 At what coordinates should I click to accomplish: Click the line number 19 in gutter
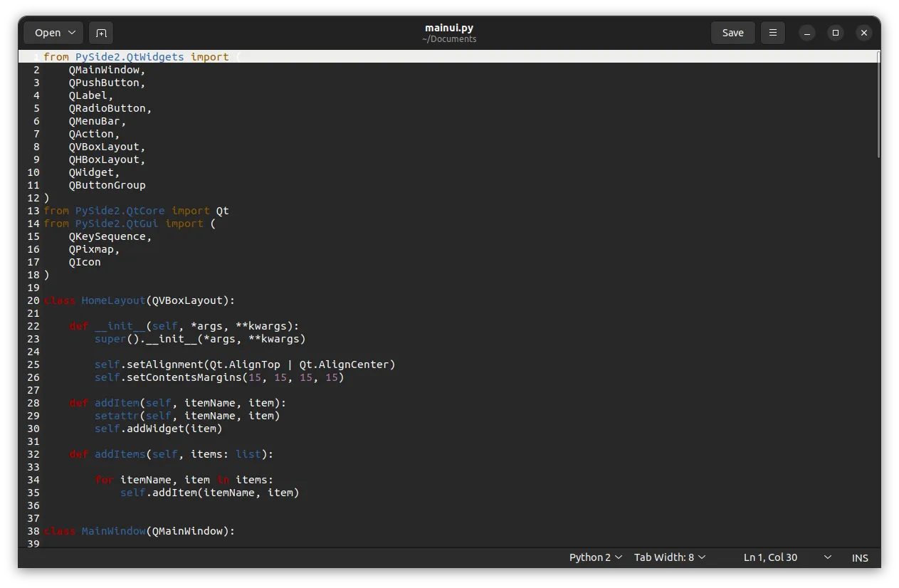33,288
